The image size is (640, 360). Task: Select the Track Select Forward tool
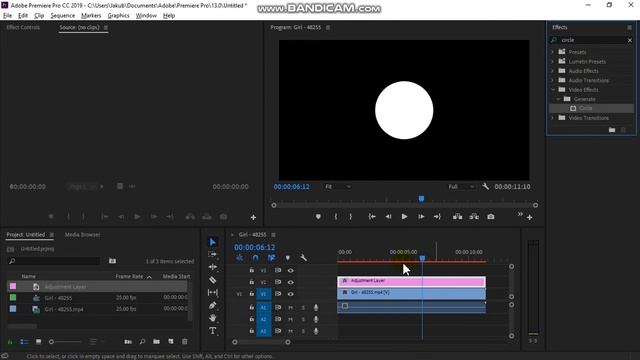(x=213, y=254)
